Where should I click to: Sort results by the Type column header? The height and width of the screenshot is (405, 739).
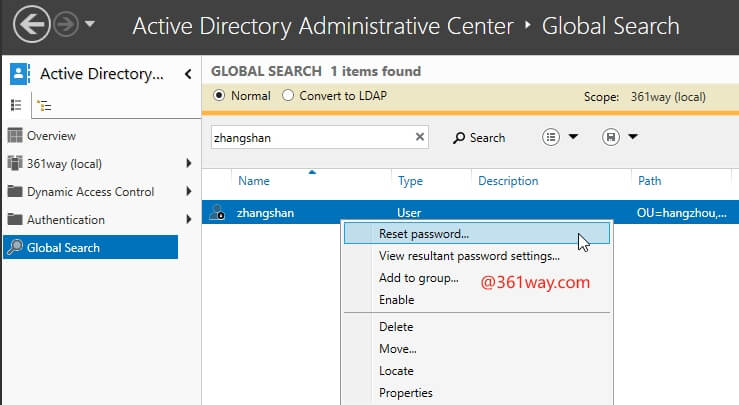pos(410,181)
